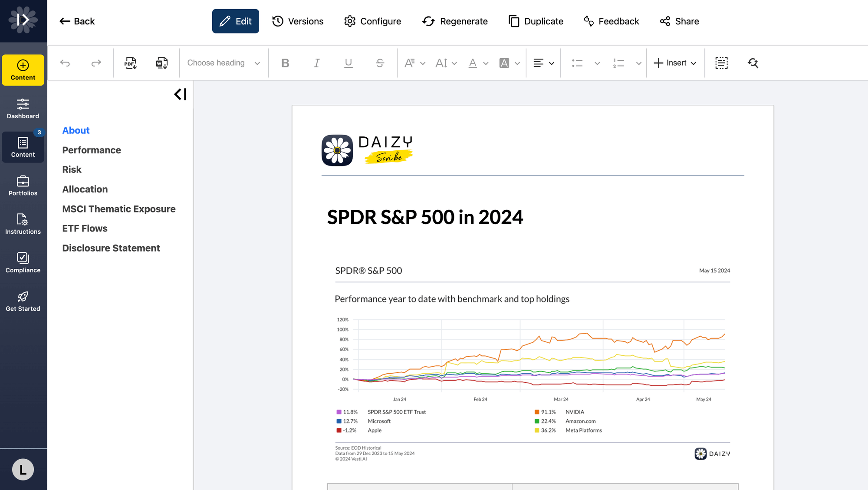Click the find and replace icon
Viewport: 868px width, 490px height.
click(753, 63)
